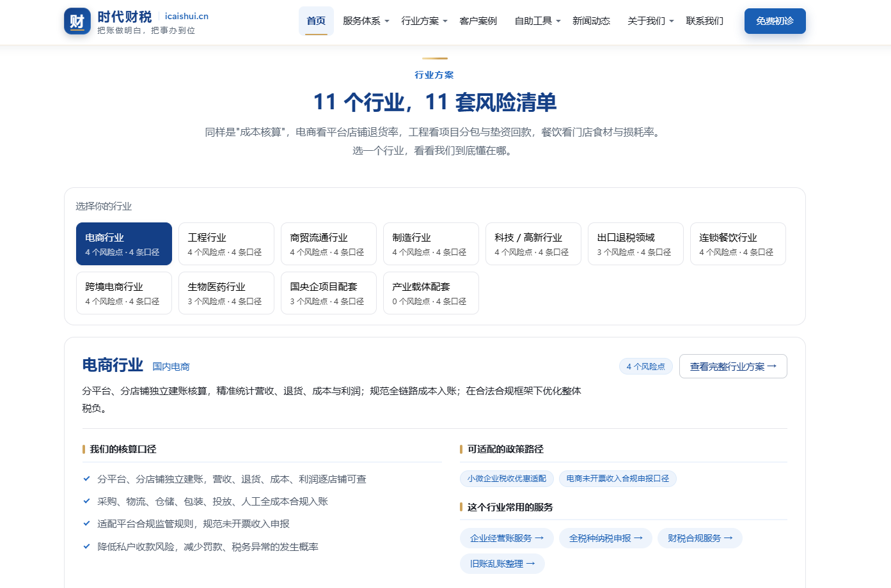The image size is (891, 588).
Task: Expand the 自助工具 dropdown menu
Action: pyautogui.click(x=537, y=21)
